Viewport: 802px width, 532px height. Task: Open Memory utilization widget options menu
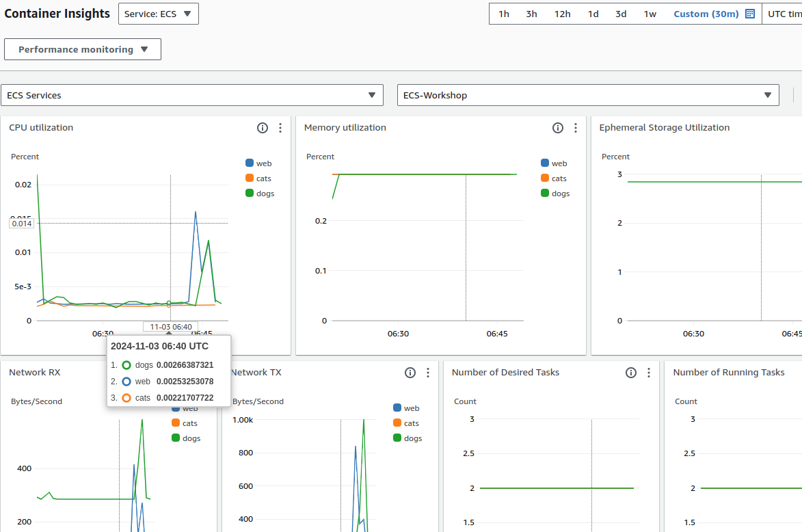point(576,128)
